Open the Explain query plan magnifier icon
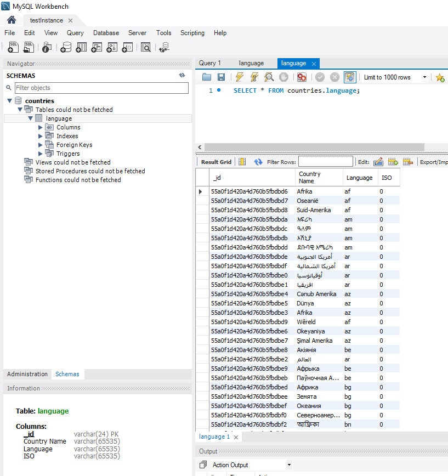 [x=268, y=77]
